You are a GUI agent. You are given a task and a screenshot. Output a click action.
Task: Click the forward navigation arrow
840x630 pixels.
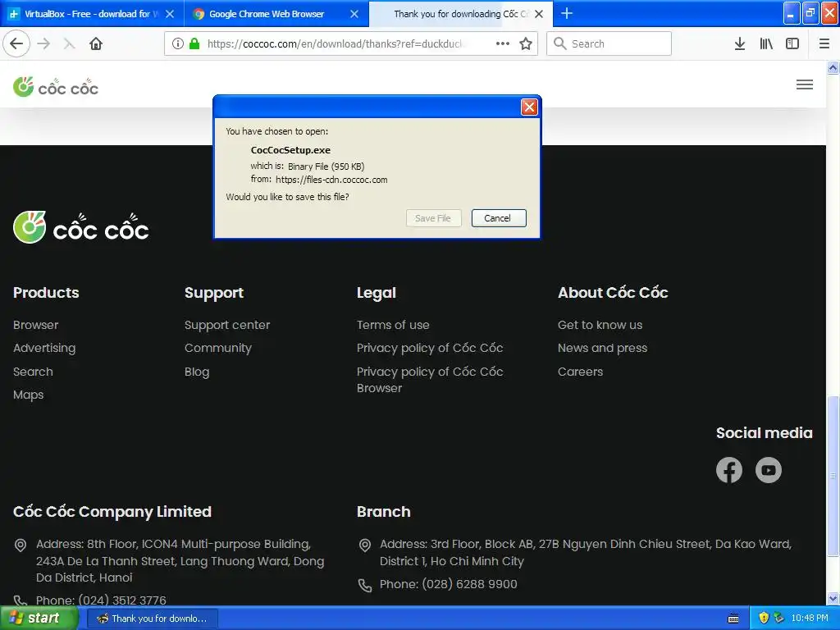44,43
